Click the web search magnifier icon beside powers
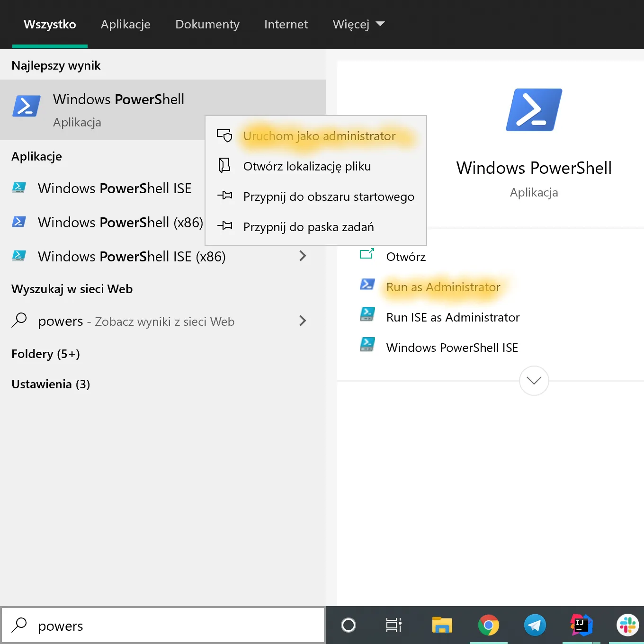Screen dimensions: 644x644 point(19,321)
